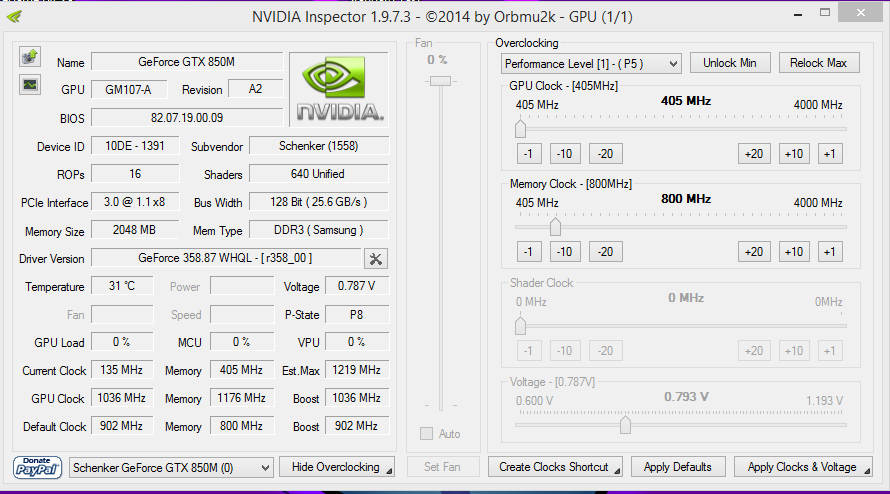
Task: Click the Device ID field 10DE - 1391
Action: [x=135, y=146]
